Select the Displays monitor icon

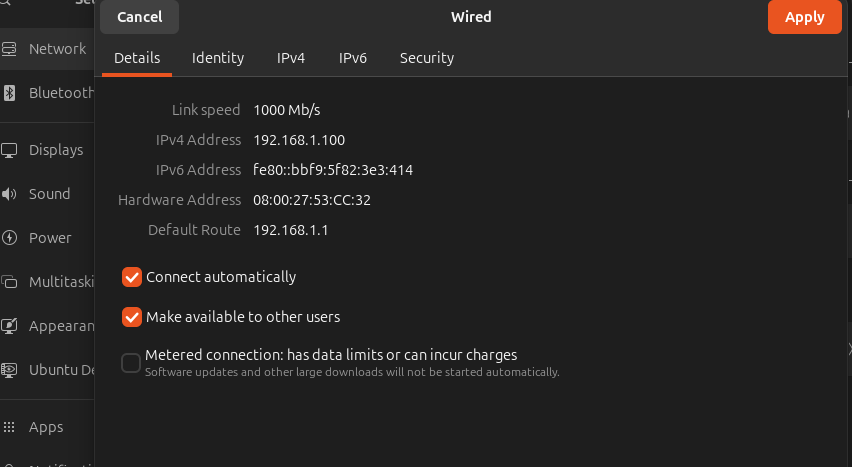point(9,150)
